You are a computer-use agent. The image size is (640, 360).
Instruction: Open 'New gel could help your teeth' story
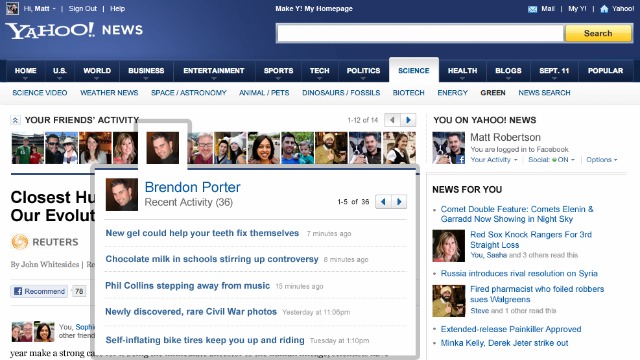pyautogui.click(x=202, y=233)
